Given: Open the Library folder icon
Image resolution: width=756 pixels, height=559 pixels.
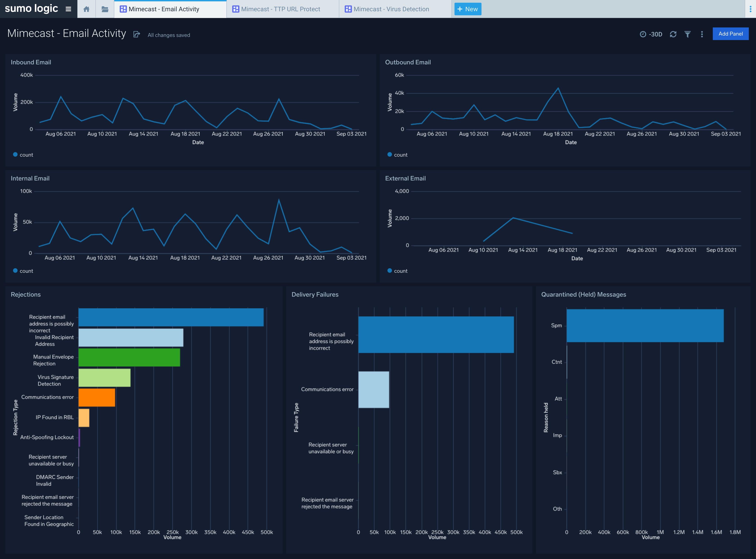Looking at the screenshot, I should [x=105, y=9].
